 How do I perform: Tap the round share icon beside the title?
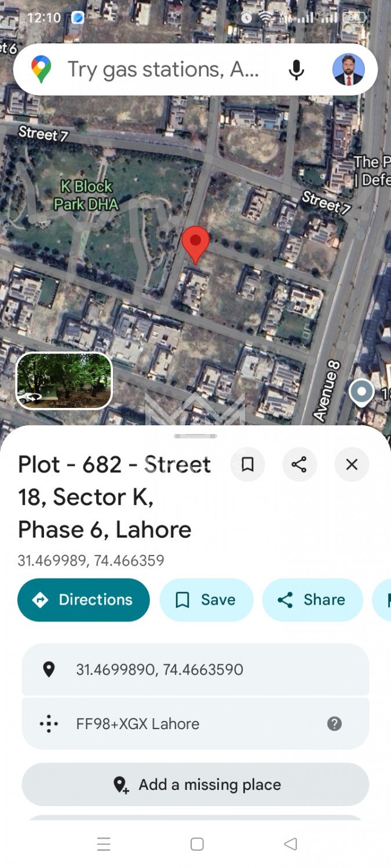tap(299, 464)
